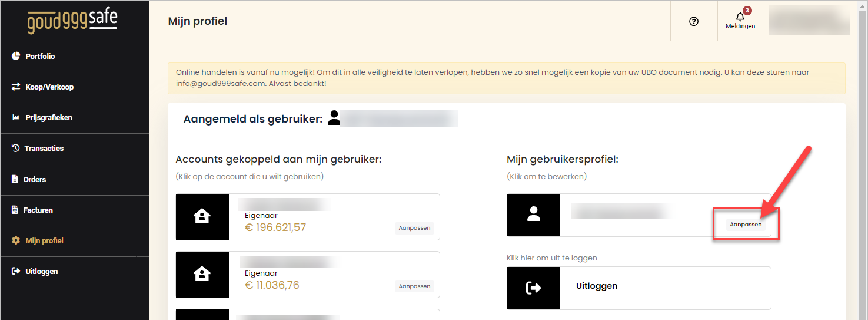Click the logout icon in Uitloggen card
868x320 pixels.
coord(534,288)
